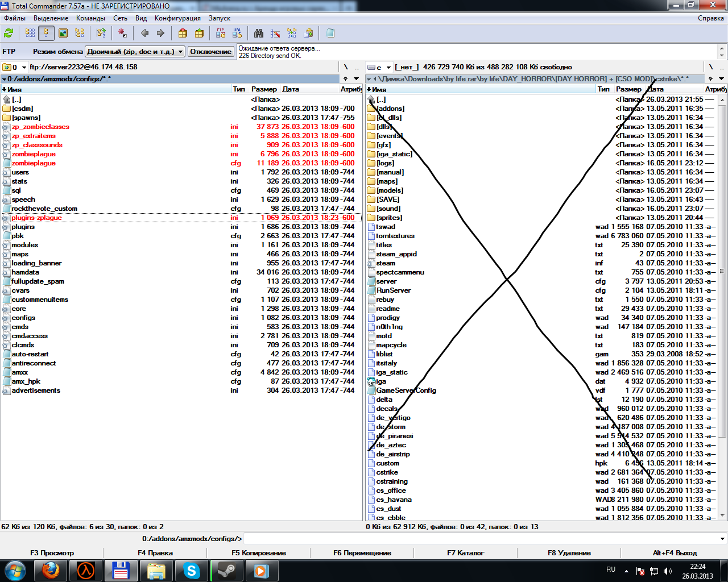Open the new URL FTP connection icon
Viewport: 728px width, 582px height.
tap(237, 34)
